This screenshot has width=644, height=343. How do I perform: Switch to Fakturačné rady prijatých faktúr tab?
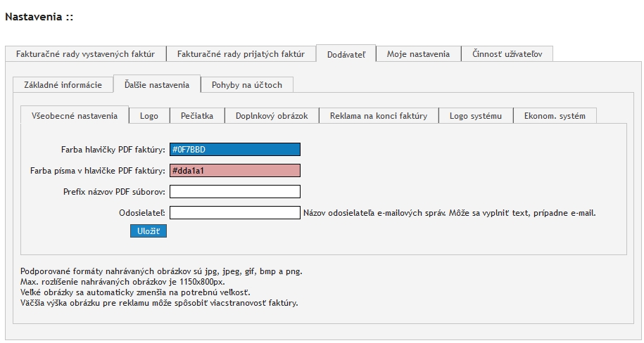pyautogui.click(x=241, y=54)
